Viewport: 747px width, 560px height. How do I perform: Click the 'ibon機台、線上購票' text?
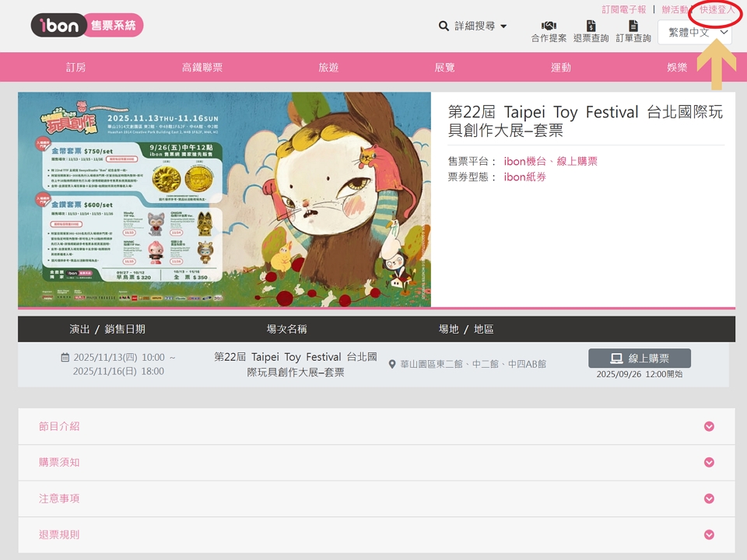coord(550,162)
